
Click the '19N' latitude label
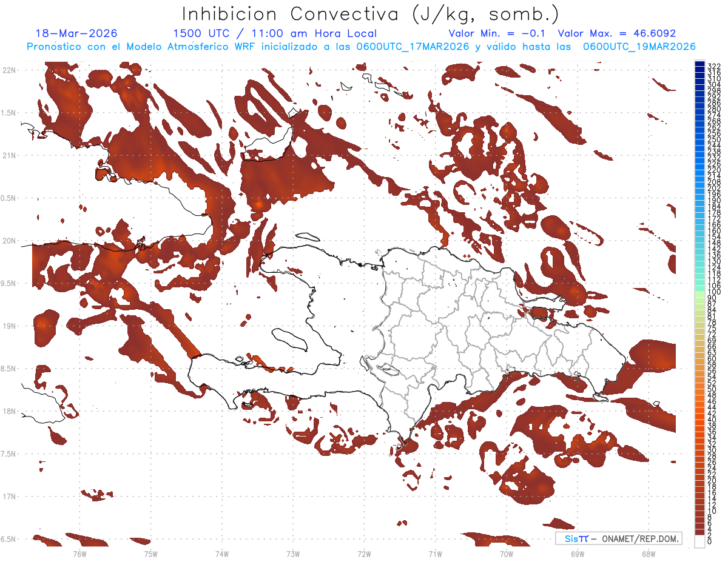coord(9,326)
